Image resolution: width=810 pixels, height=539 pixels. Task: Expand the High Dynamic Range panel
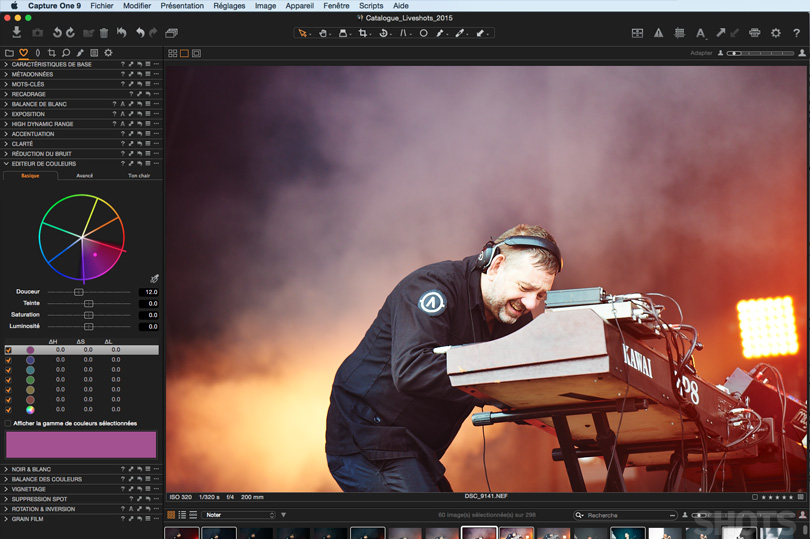(x=6, y=124)
